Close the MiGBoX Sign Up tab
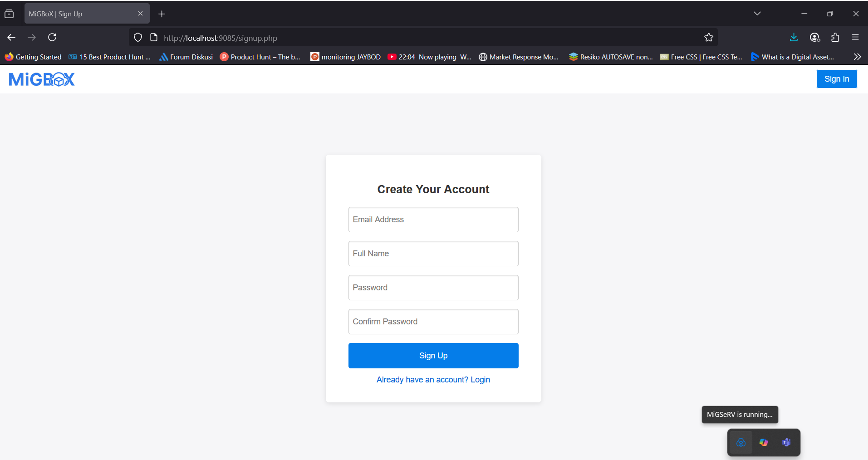 point(140,14)
